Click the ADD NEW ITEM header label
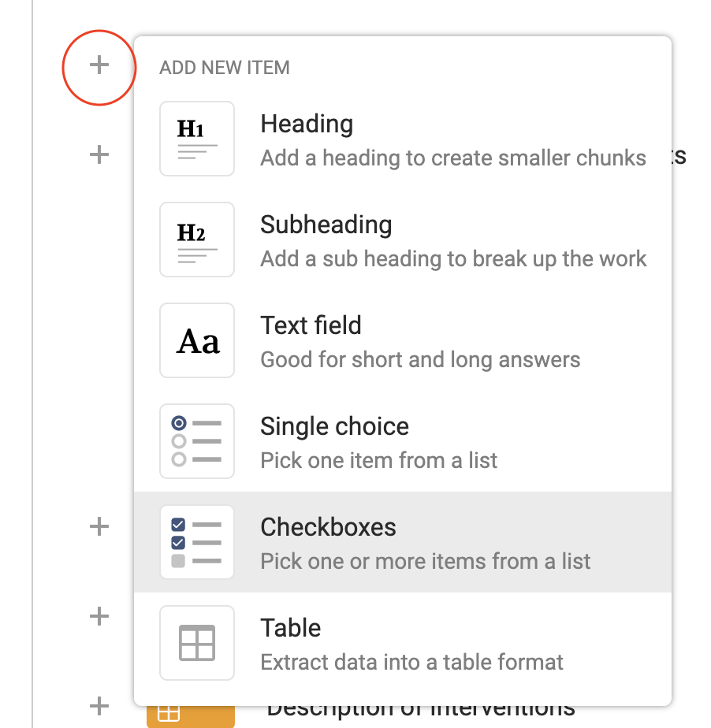This screenshot has width=711, height=728. [x=225, y=68]
